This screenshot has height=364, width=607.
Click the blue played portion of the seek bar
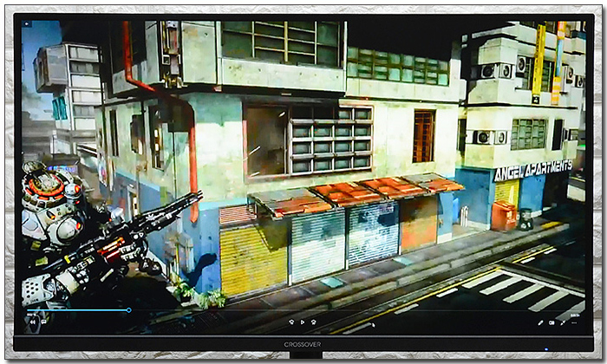point(78,309)
